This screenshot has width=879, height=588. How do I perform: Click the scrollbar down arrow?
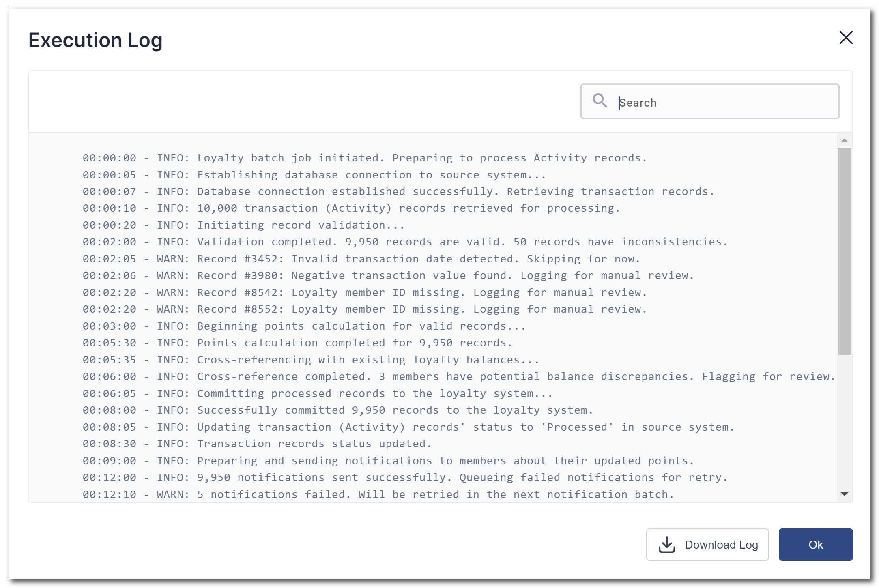(x=844, y=494)
